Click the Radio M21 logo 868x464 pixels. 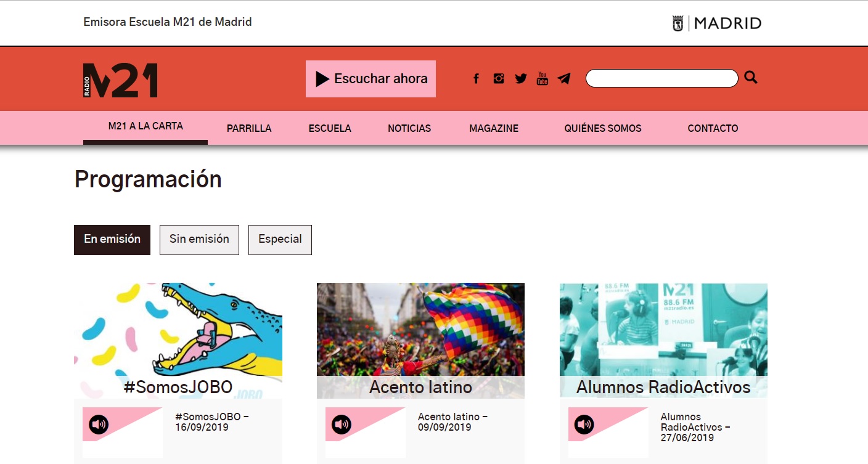[120, 80]
